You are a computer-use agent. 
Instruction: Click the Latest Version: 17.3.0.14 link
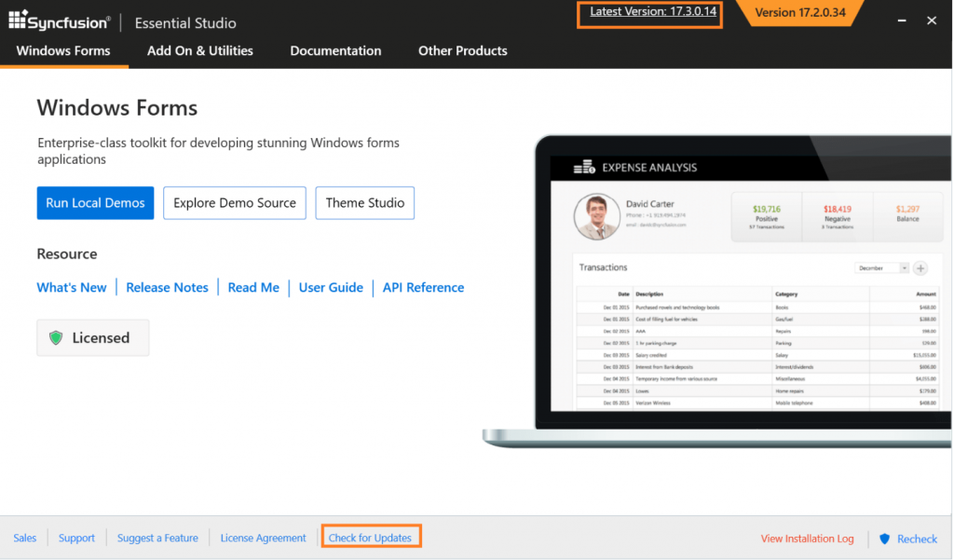[649, 15]
